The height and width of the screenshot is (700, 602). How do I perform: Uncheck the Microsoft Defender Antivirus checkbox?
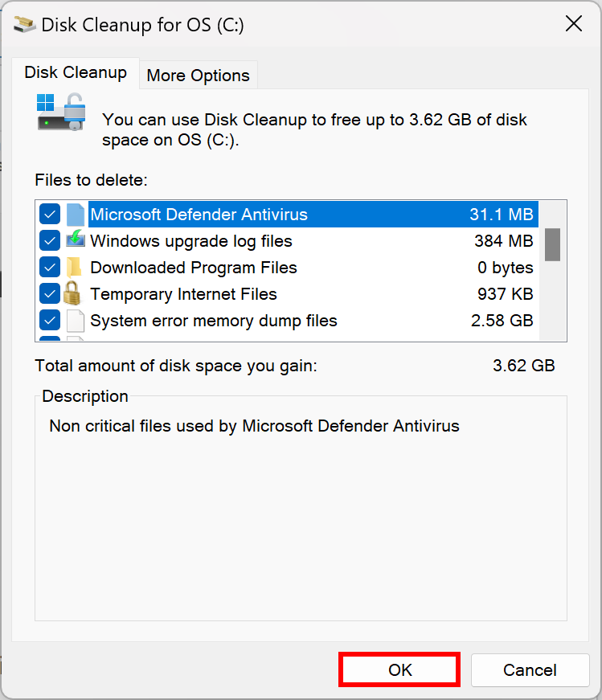click(x=50, y=215)
